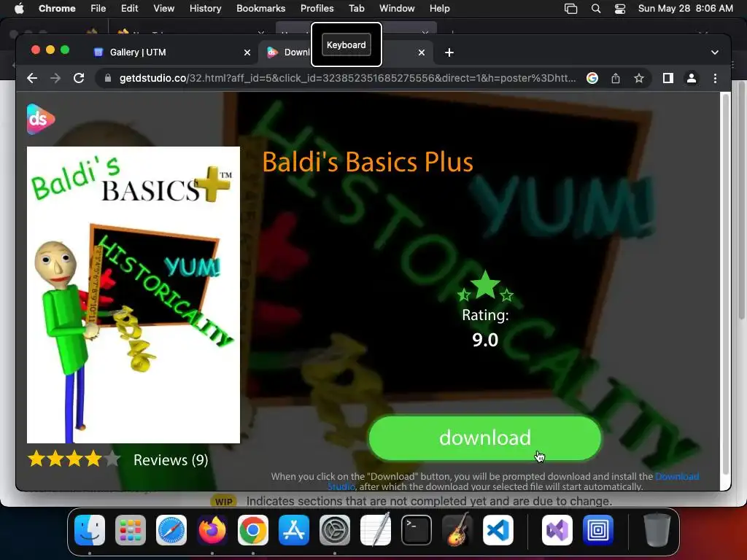Screen dimensions: 747x560
Task: Click the date and time in menu bar
Action: click(x=685, y=8)
